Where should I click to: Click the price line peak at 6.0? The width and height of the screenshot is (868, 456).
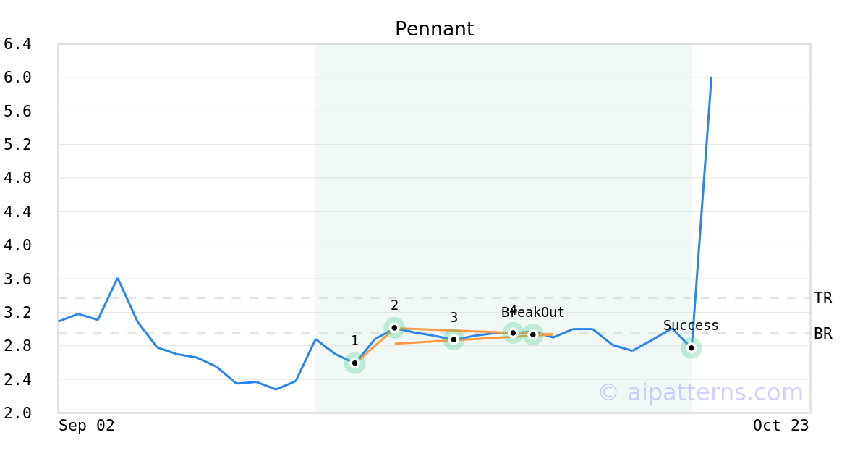pos(711,77)
